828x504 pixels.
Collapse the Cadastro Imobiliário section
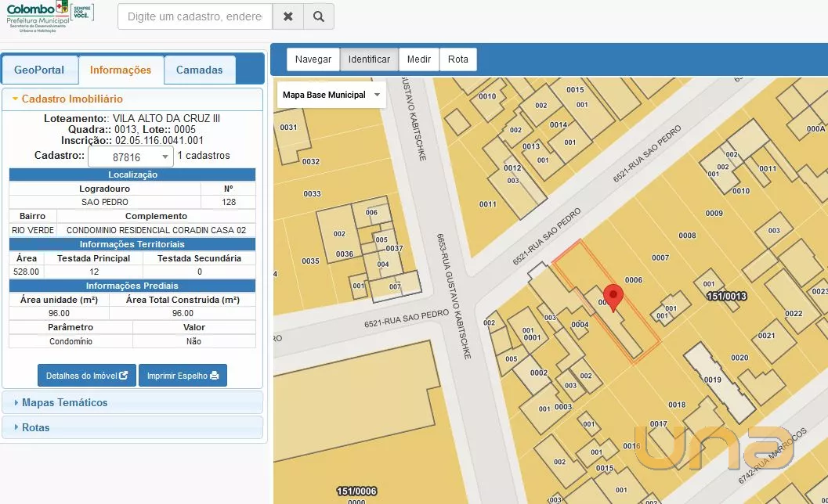[71, 99]
